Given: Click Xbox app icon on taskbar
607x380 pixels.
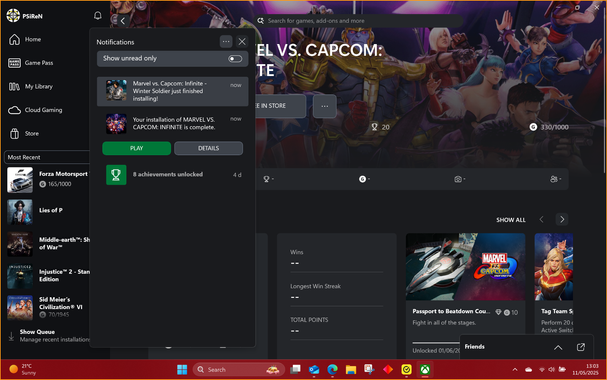Looking at the screenshot, I should 425,370.
